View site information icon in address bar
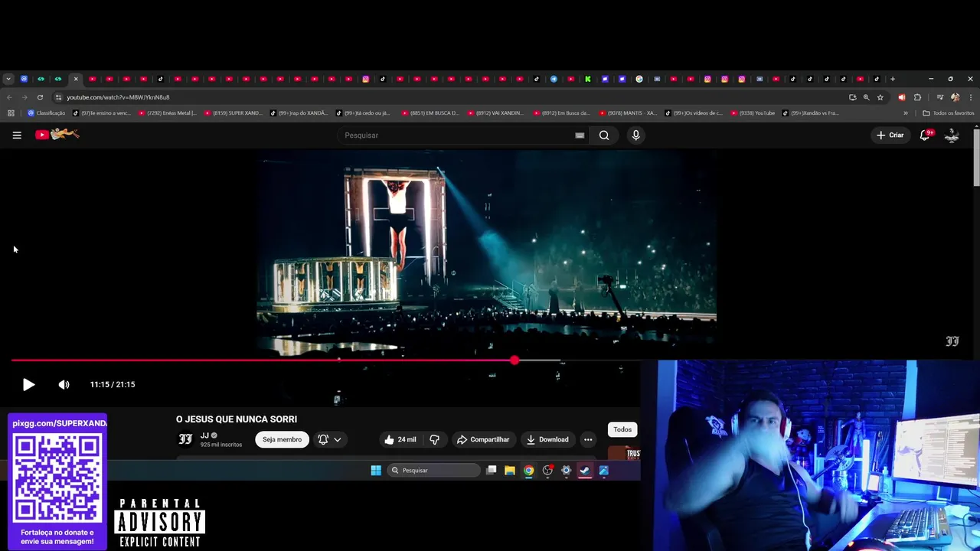 58,97
